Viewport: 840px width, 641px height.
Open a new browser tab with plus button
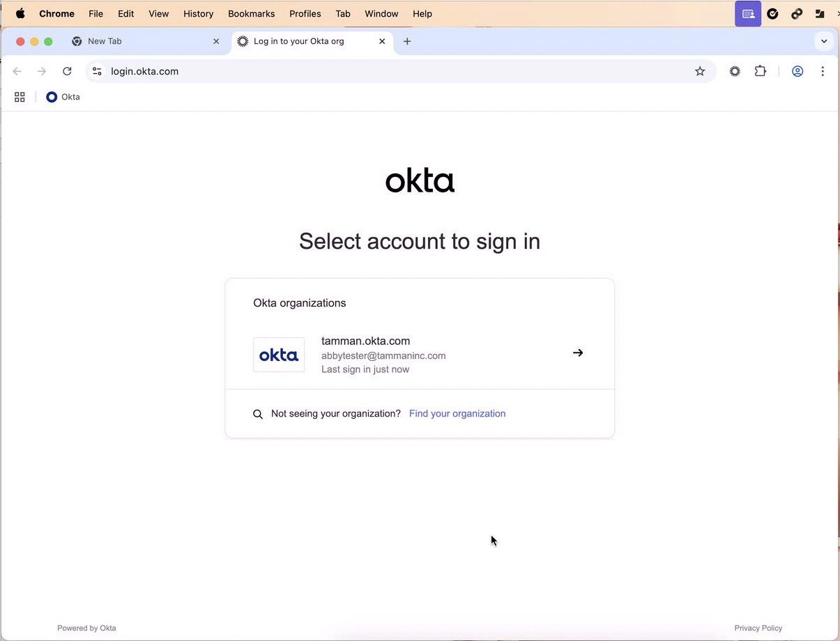[x=407, y=41]
